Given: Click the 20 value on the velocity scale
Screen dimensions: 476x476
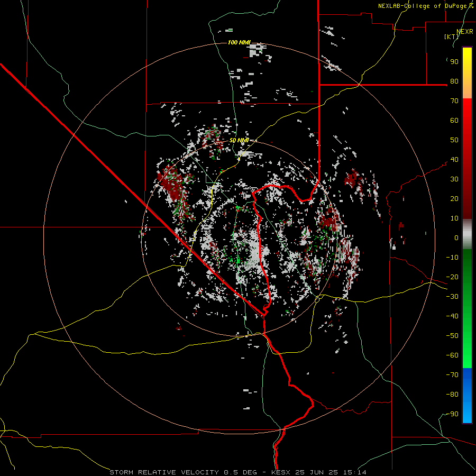Looking at the screenshot, I should (x=454, y=198).
